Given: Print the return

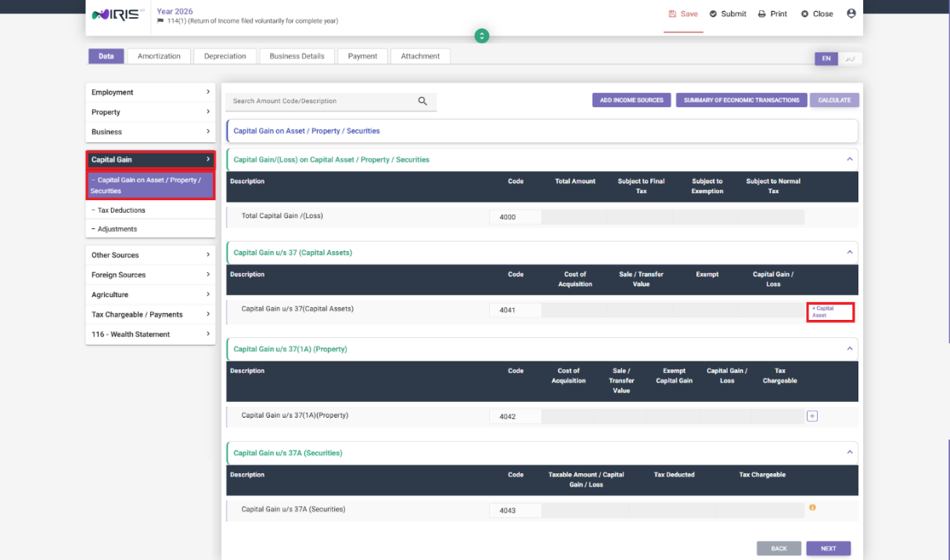Looking at the screenshot, I should point(772,14).
